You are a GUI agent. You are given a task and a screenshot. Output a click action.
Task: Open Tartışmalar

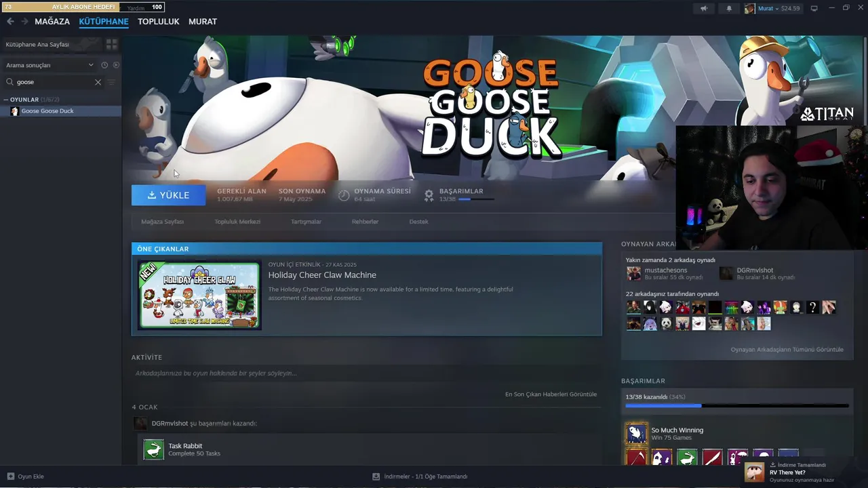pos(306,222)
